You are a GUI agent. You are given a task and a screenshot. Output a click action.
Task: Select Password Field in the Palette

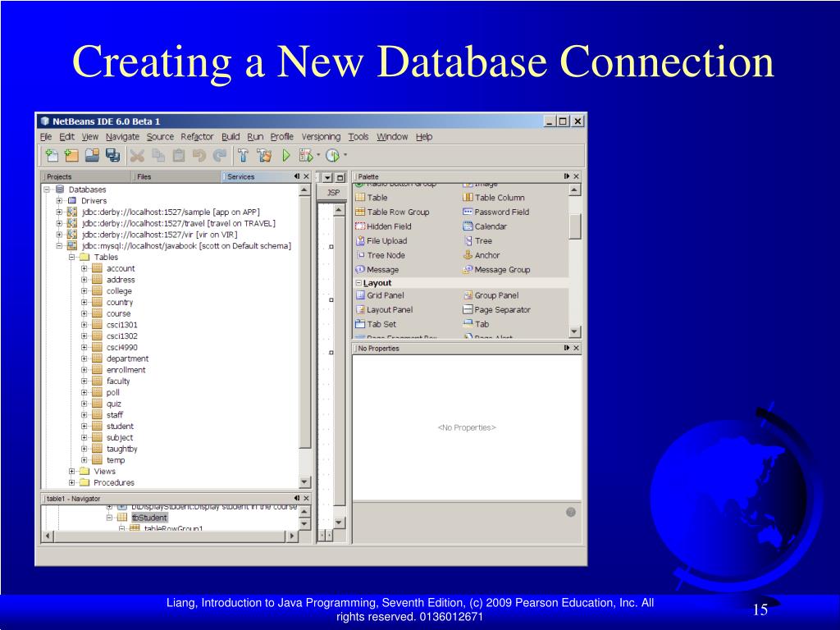coord(495,212)
